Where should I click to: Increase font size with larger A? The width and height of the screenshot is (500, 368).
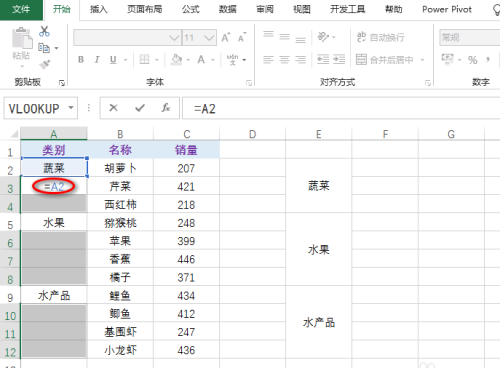pos(226,38)
